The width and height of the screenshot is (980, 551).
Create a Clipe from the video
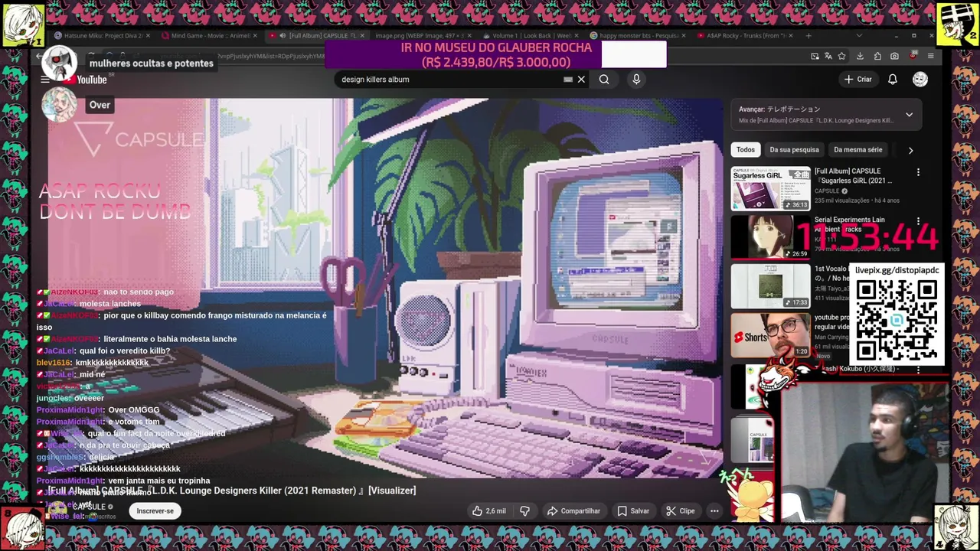coord(680,510)
